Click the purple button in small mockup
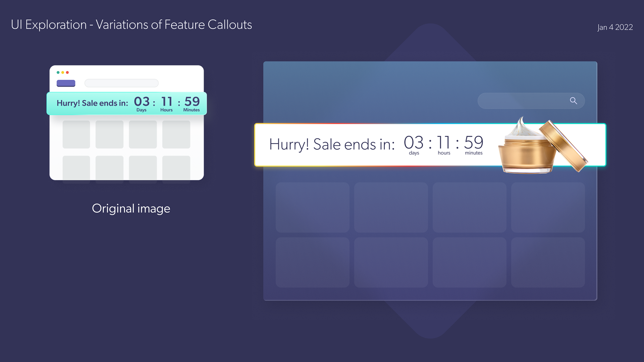Image resolution: width=644 pixels, height=362 pixels. click(x=66, y=83)
